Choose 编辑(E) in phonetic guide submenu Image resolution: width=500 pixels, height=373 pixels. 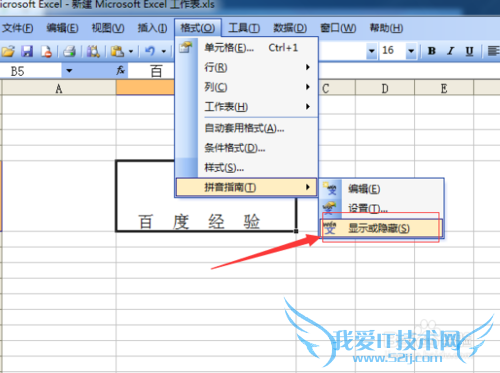[x=382, y=189]
